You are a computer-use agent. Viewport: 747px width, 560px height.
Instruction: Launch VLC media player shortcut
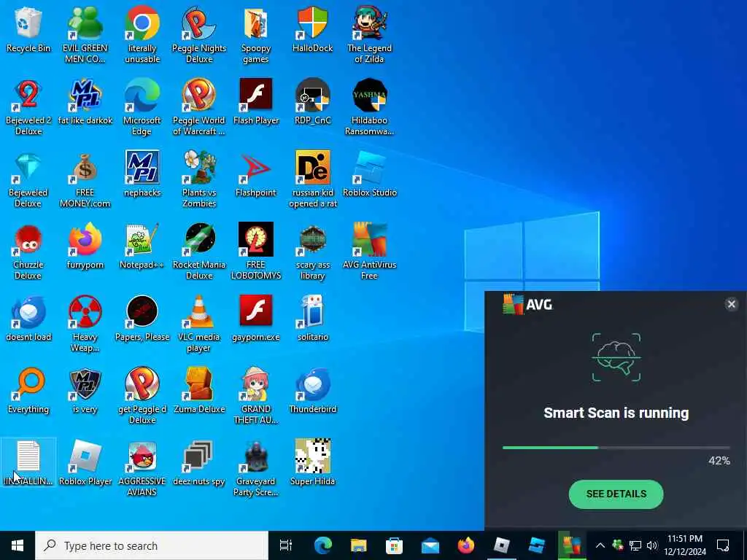[x=199, y=323]
